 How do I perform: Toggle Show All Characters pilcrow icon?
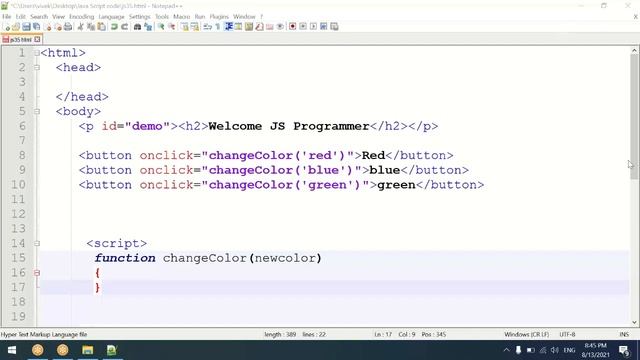218,27
